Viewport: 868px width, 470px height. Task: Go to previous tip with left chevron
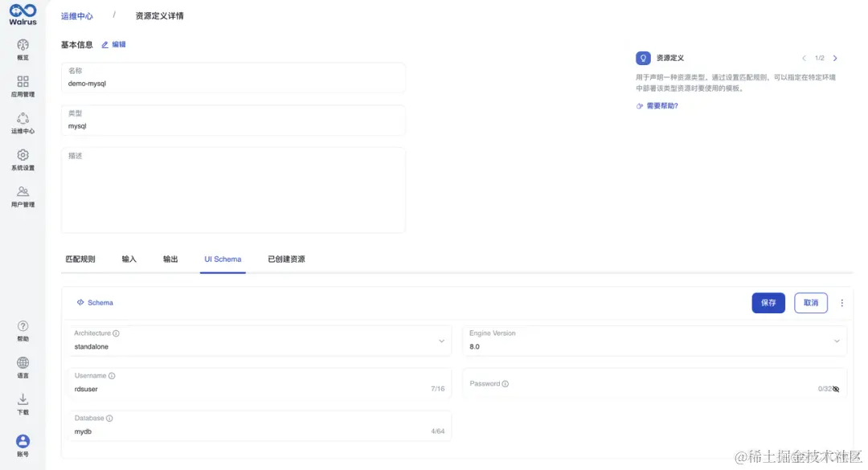click(x=804, y=58)
